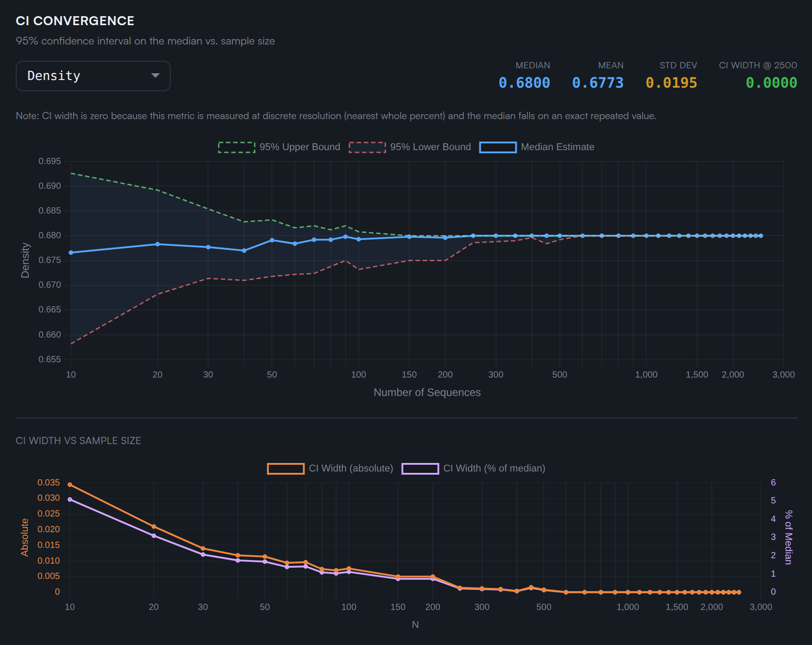
Task: Click the CI WIDTH @ 2500 value
Action: [x=771, y=83]
